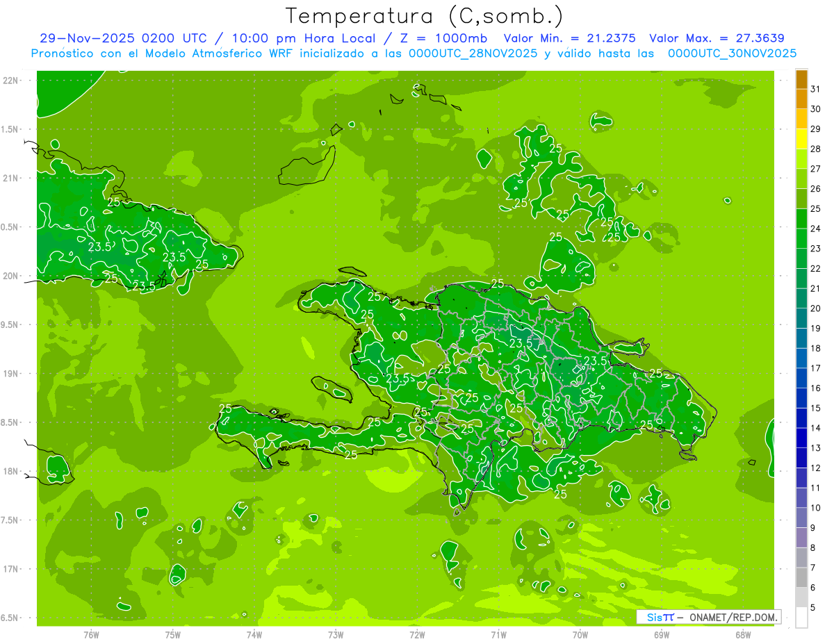Click the colorbar label '31'
Viewport: 834px width, 644px height.
click(815, 89)
